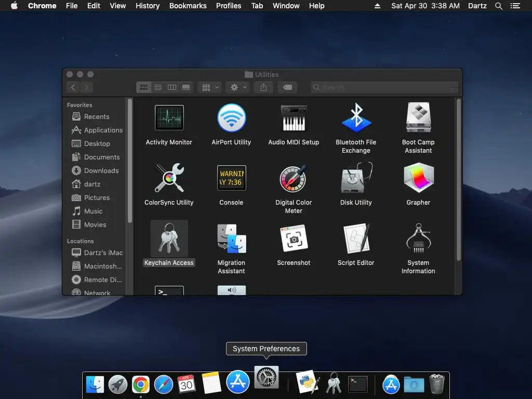This screenshot has width=532, height=399.
Task: Switch Finder to column view
Action: (x=172, y=87)
